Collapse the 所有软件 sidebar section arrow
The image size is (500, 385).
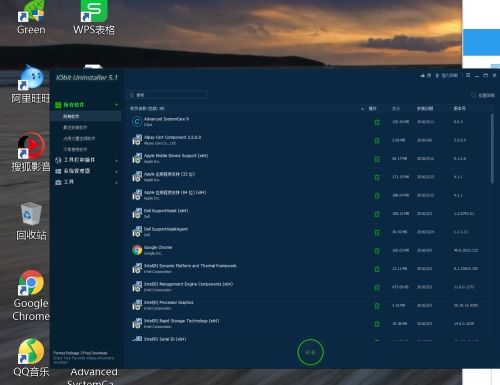pyautogui.click(x=116, y=105)
